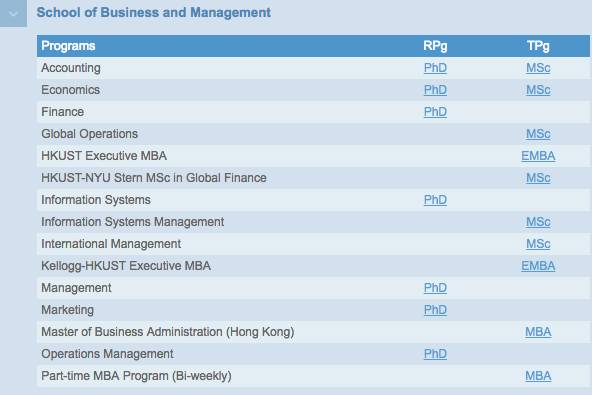
Task: Open the Accounting PhD link
Action: tap(435, 68)
